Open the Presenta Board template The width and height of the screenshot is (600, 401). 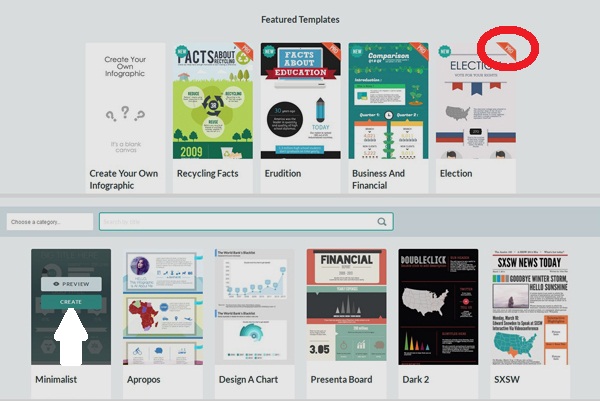tap(347, 307)
